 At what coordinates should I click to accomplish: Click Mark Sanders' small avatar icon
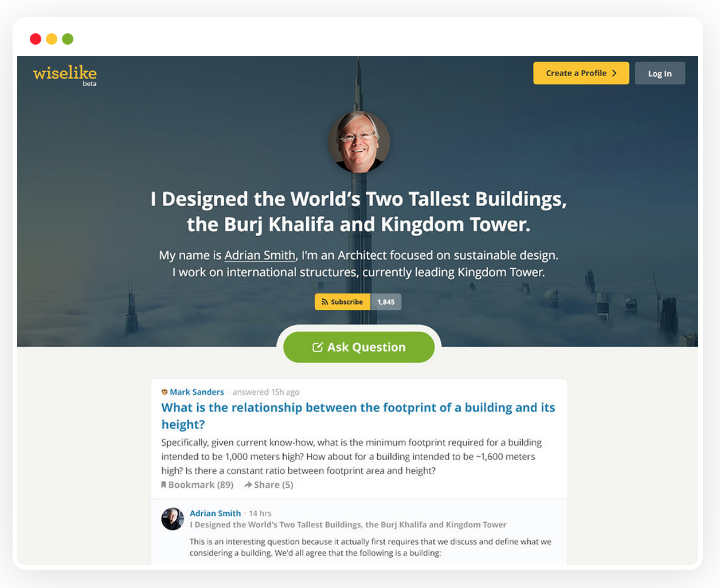point(165,392)
